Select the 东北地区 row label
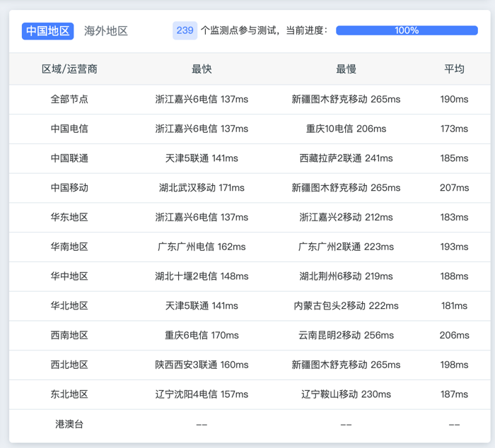 69,394
